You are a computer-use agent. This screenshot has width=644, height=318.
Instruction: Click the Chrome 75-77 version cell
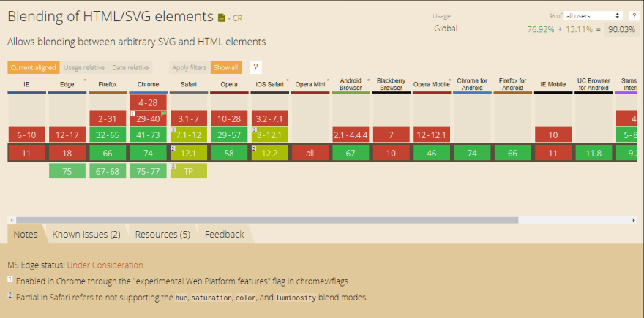pos(149,170)
